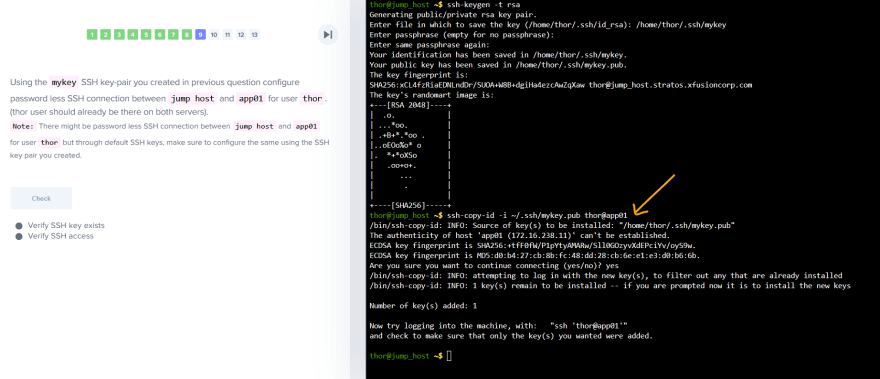Viewport: 880px width, 379px height.
Task: Click ECDSA MD5 fingerprint line
Action: 535,255
